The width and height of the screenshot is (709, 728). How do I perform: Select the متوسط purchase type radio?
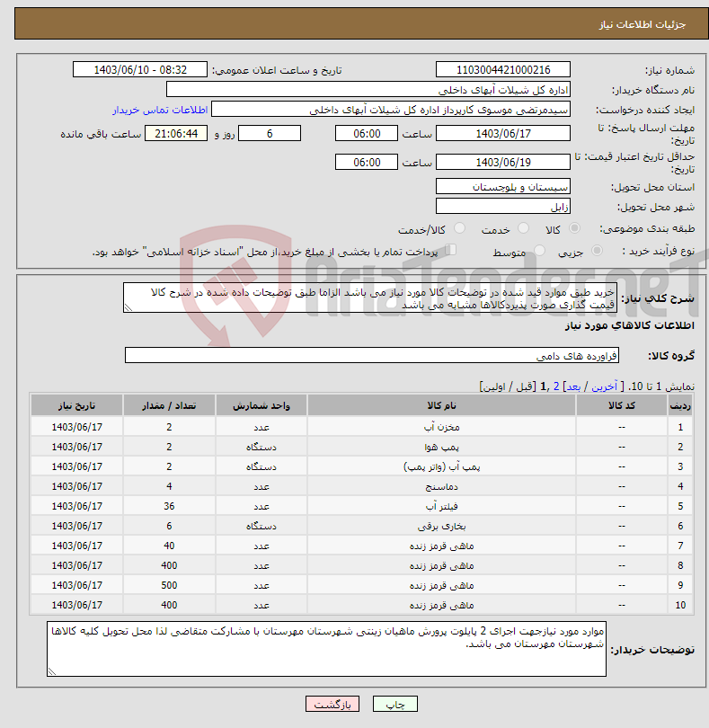point(539,250)
